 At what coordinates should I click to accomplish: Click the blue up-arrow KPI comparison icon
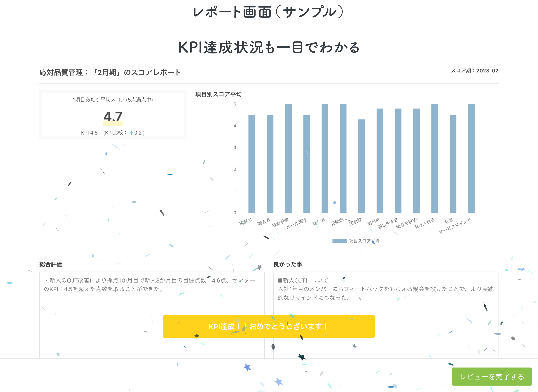[131, 133]
